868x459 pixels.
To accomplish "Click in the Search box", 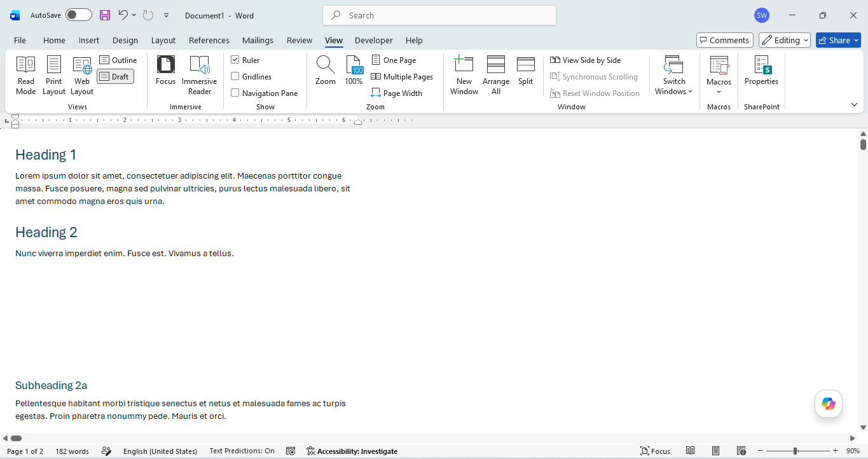I will pyautogui.click(x=439, y=15).
